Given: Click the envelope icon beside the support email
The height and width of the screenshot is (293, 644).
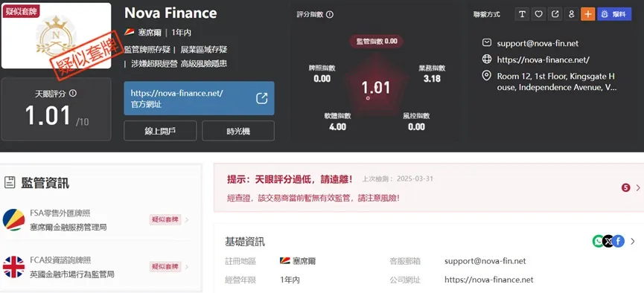Looking at the screenshot, I should point(487,43).
